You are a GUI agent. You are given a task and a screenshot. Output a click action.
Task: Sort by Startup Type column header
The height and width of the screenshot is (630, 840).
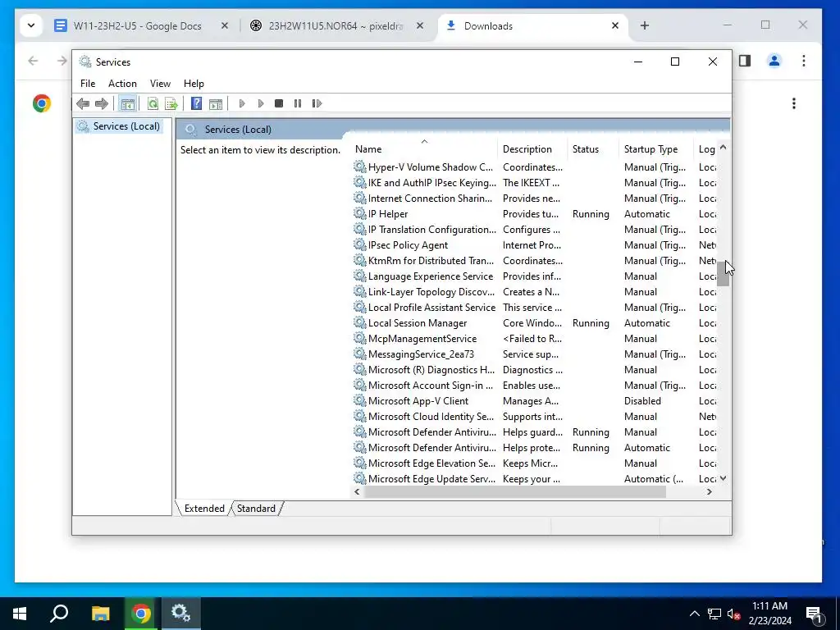click(x=656, y=149)
